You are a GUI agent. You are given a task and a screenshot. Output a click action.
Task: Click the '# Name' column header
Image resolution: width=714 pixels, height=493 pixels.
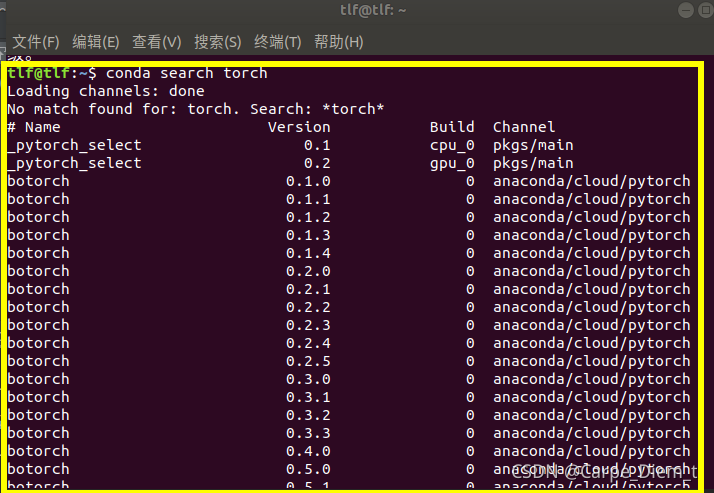34,127
